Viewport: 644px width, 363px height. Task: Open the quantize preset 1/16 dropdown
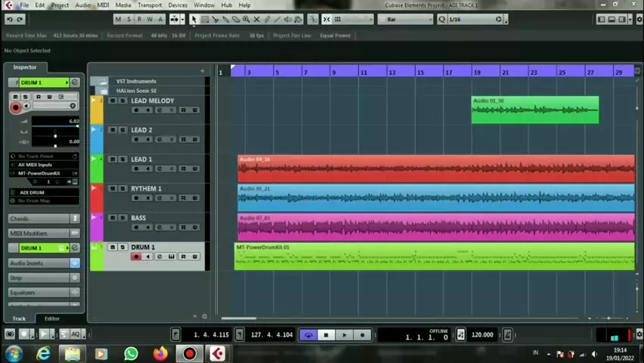point(498,19)
